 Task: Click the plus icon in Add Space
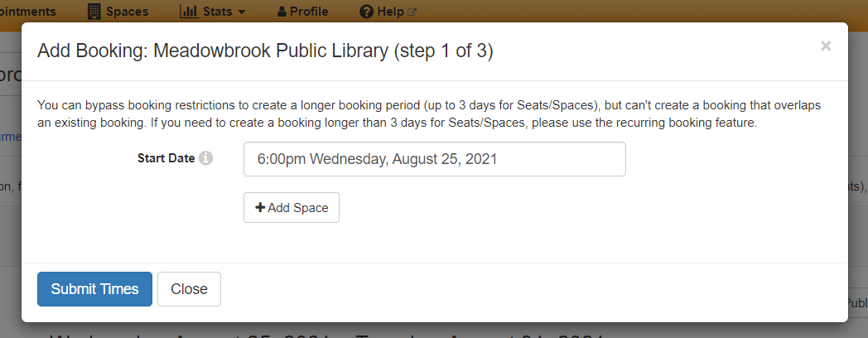259,207
